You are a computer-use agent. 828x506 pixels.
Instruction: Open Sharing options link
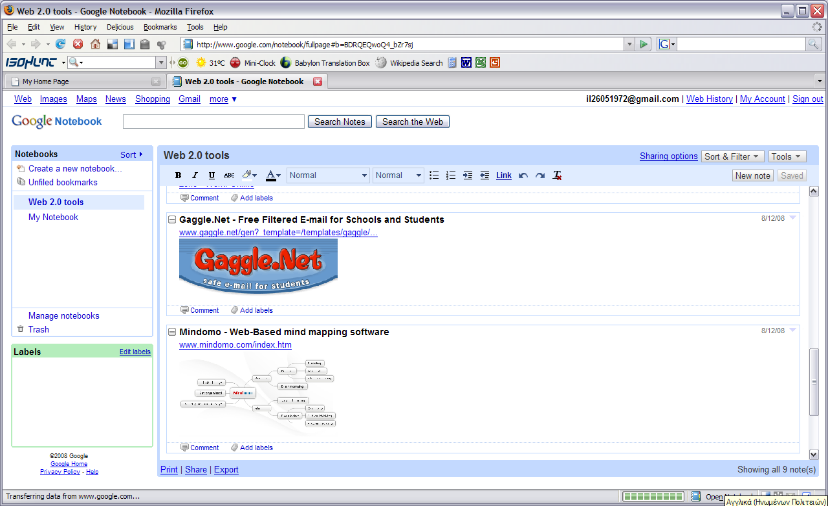tap(669, 156)
